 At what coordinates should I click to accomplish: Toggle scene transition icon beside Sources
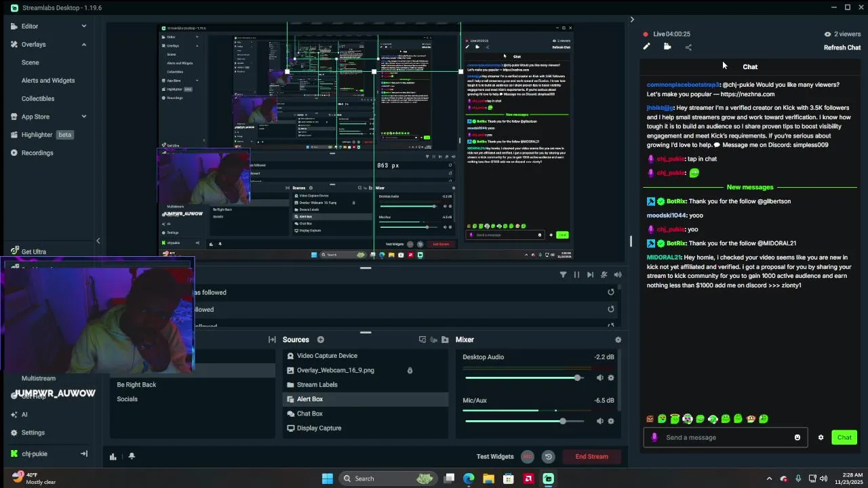tap(272, 340)
